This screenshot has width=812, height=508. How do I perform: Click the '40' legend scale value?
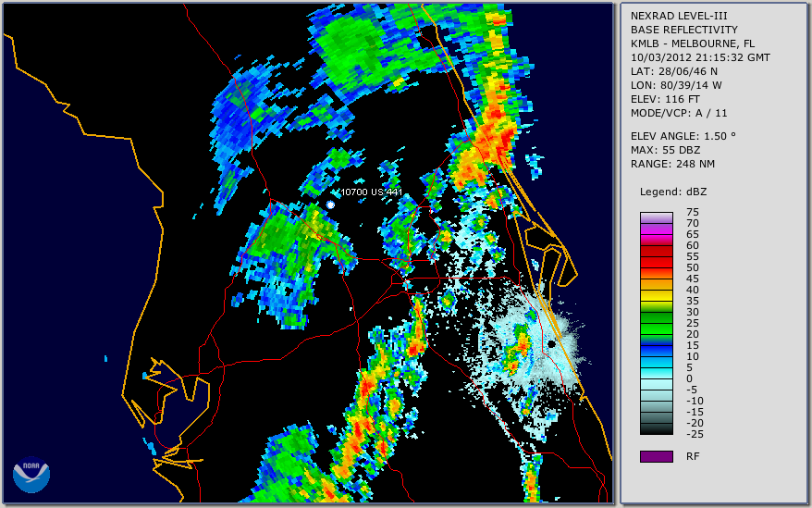(693, 290)
